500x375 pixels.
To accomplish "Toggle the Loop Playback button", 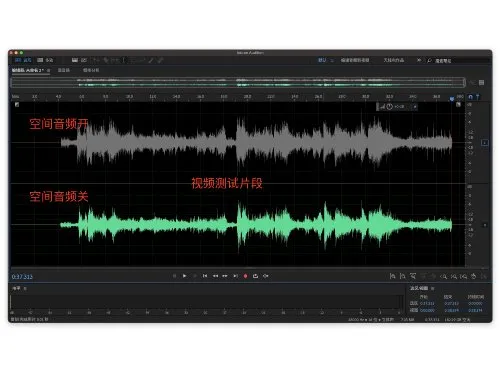I will (x=256, y=276).
